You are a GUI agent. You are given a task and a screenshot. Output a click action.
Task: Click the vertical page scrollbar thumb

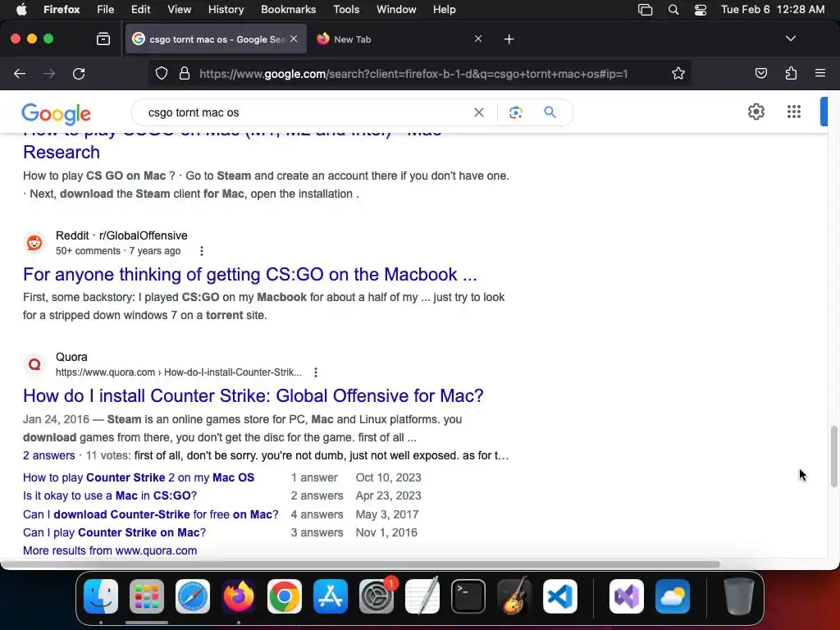833,457
